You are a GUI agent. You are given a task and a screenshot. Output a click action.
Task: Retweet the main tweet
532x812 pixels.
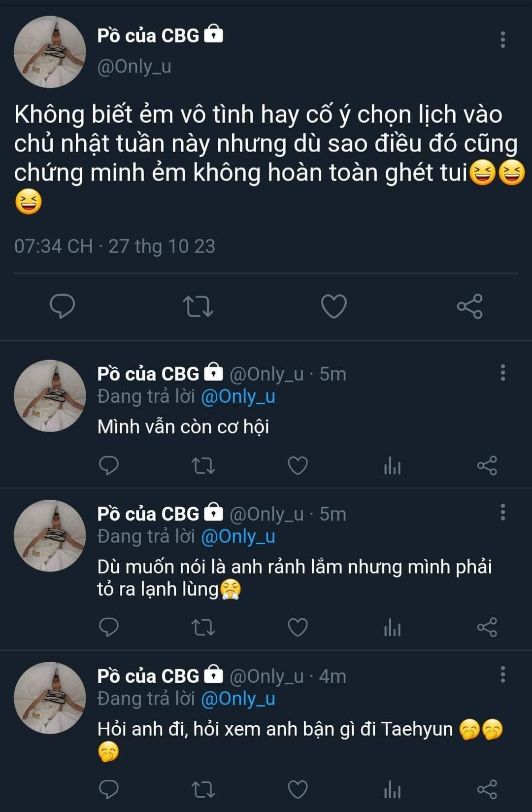198,306
